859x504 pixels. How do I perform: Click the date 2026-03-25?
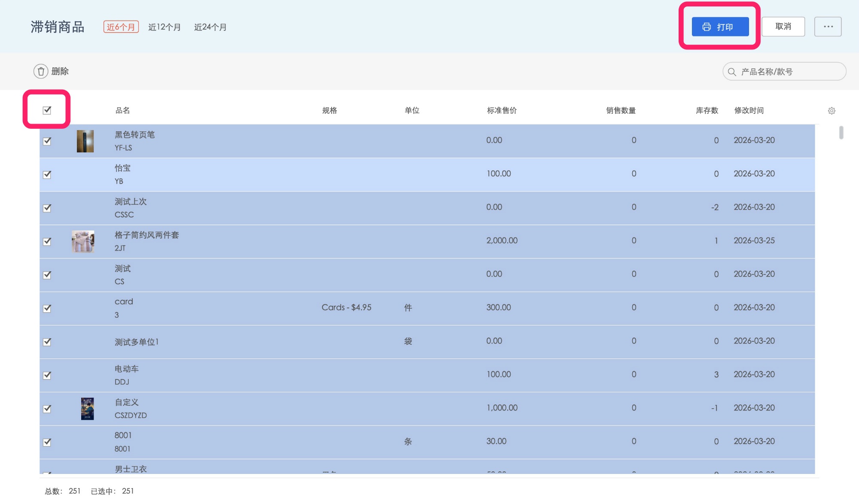754,241
